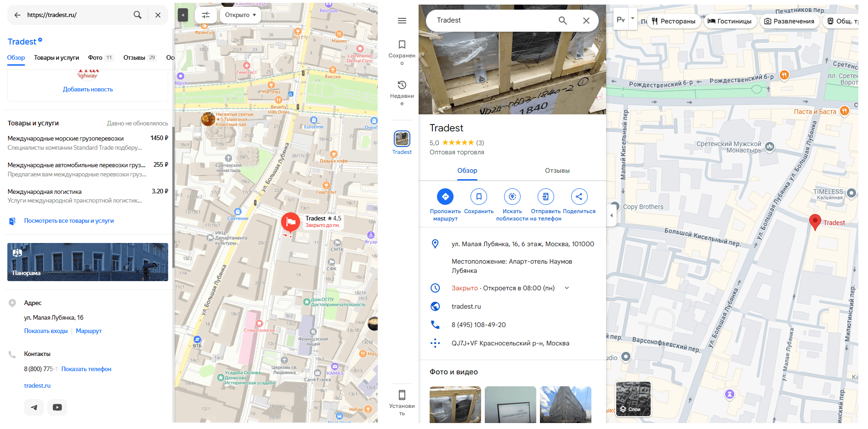
Task: Collapse the Yandex side panel arrow
Action: (182, 15)
